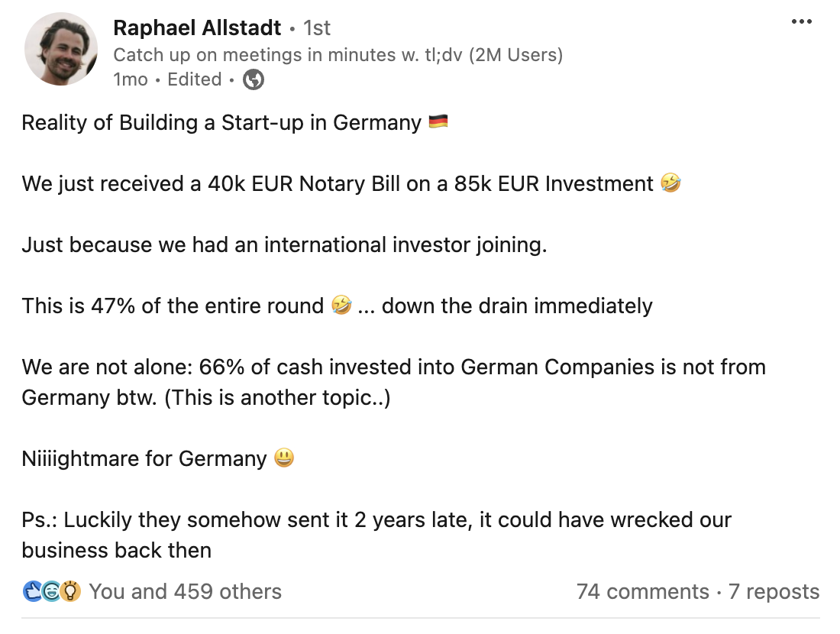Screen dimensions: 840x634
Task: Click the blue Like reaction icon
Action: click(33, 590)
